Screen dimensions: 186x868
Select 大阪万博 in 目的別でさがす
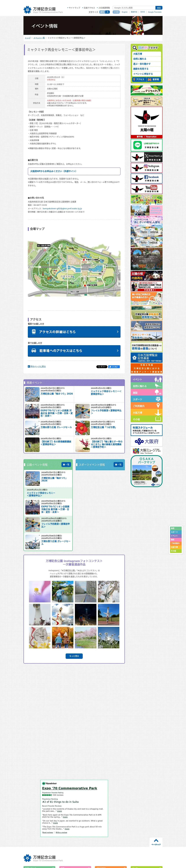point(146,54)
